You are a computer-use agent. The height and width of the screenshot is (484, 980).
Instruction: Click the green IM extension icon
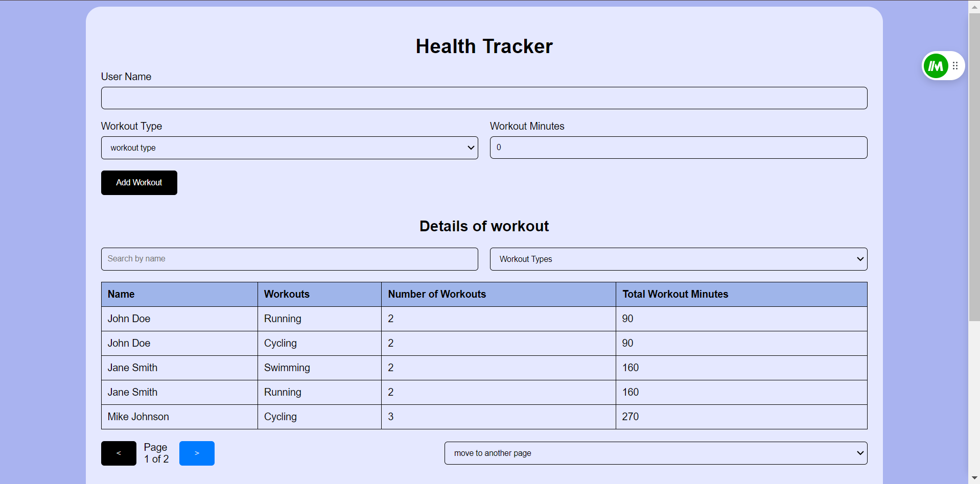click(x=936, y=66)
